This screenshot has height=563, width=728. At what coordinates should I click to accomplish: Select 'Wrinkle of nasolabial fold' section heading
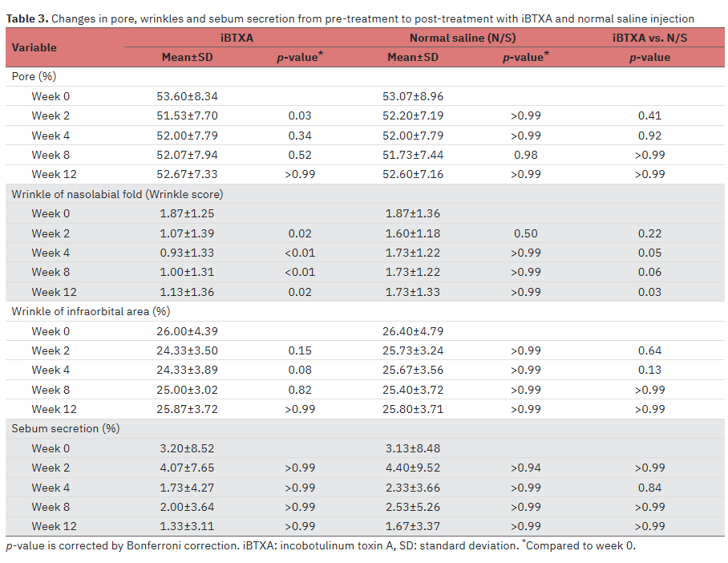(118, 194)
